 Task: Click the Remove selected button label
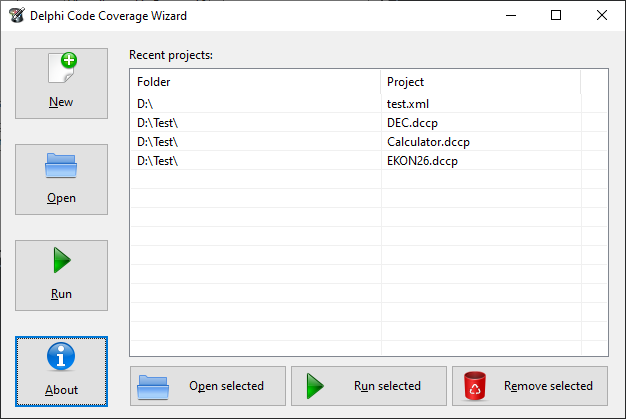(548, 386)
